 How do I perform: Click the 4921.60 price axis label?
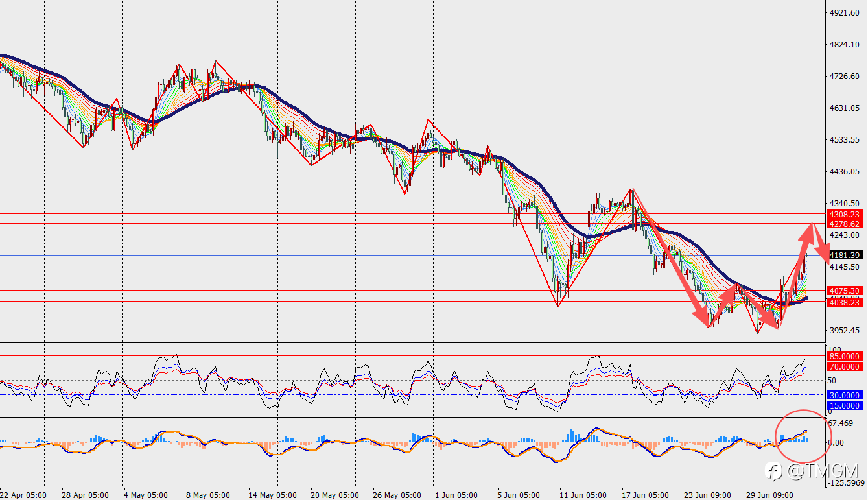[845, 13]
